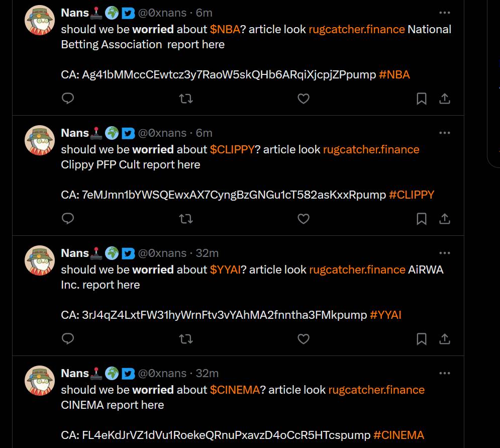Bookmark the $YYAI tweet

pyautogui.click(x=422, y=339)
